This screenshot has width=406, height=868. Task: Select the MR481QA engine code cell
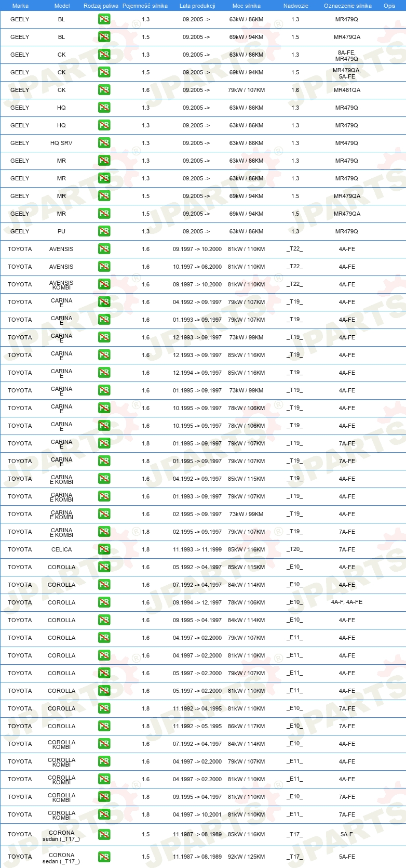[x=347, y=90]
